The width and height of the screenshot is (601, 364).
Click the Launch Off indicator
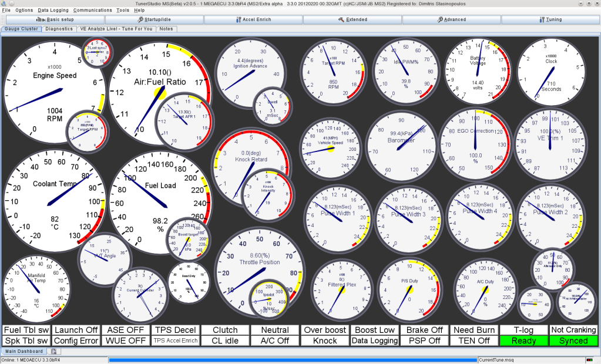click(76, 330)
